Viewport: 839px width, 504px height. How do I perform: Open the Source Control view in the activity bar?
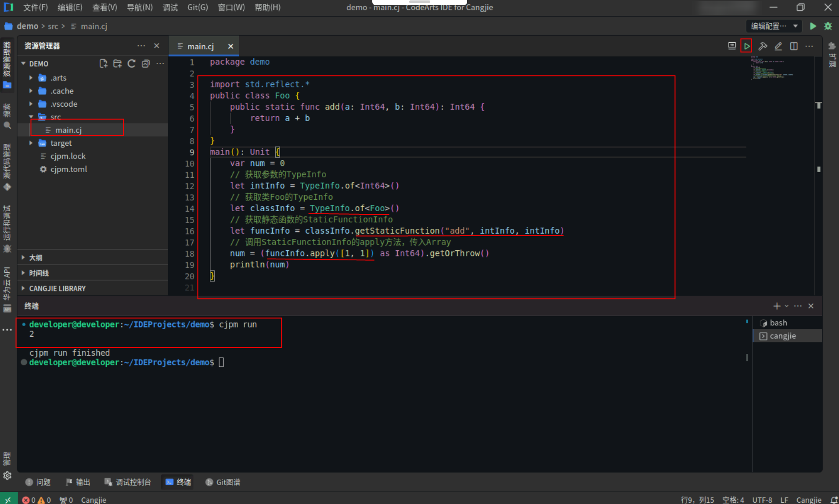tap(7, 167)
